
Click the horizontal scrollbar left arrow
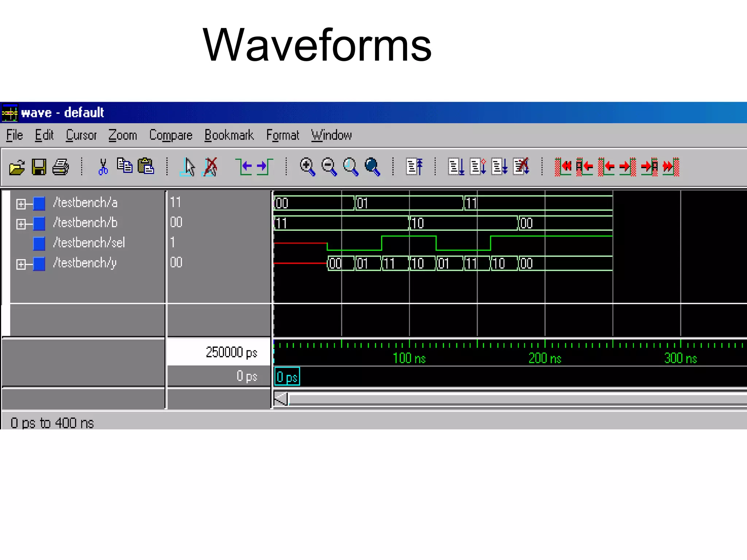pyautogui.click(x=280, y=399)
